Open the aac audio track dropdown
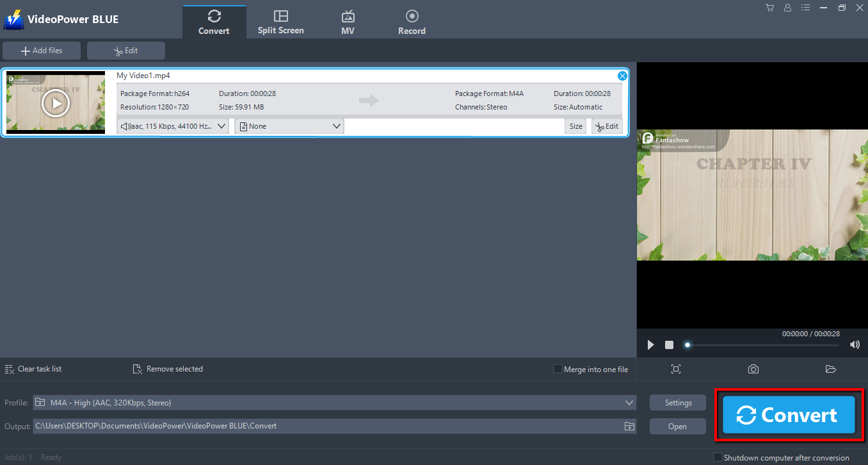The image size is (868, 465). (x=173, y=126)
